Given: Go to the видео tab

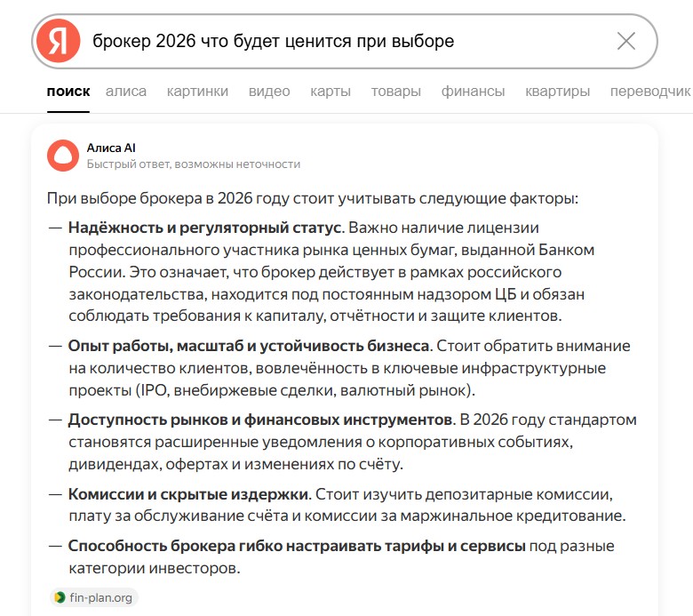Looking at the screenshot, I should (269, 91).
